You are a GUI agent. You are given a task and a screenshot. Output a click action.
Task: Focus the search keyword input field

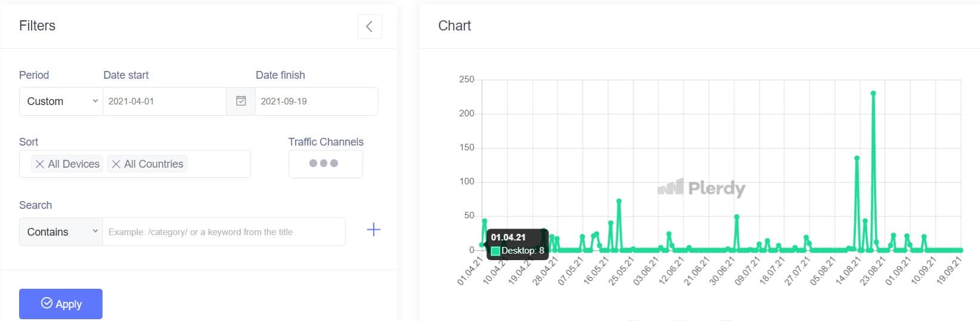pos(224,232)
